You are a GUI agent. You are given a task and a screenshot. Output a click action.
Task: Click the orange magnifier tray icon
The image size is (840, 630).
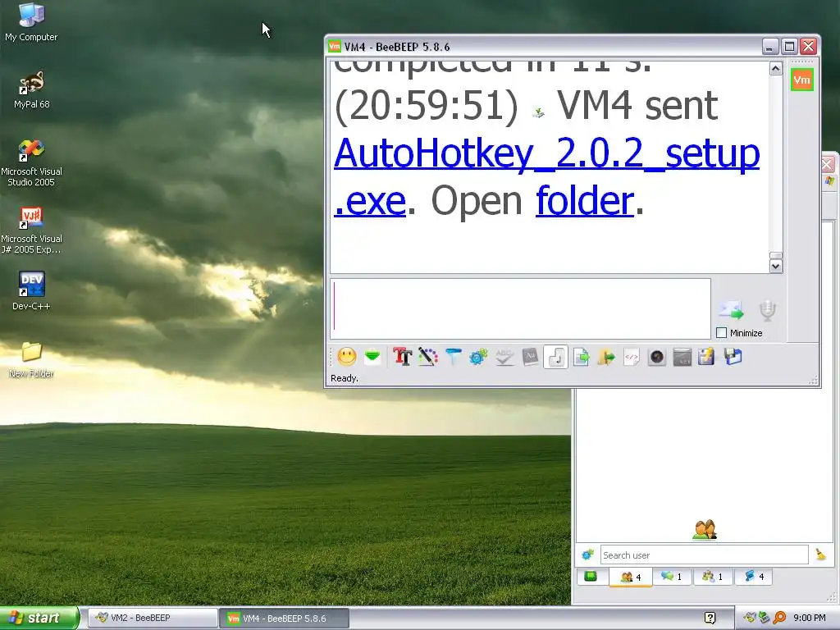tap(779, 619)
